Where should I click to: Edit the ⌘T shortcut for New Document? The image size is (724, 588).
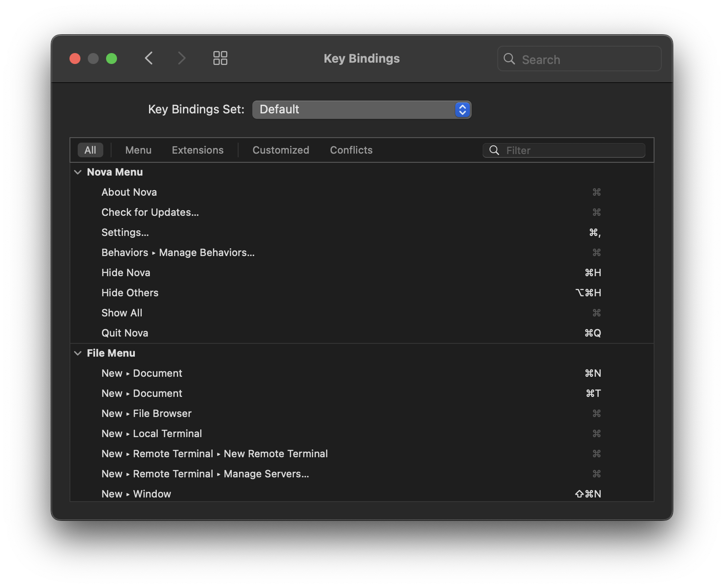(593, 394)
